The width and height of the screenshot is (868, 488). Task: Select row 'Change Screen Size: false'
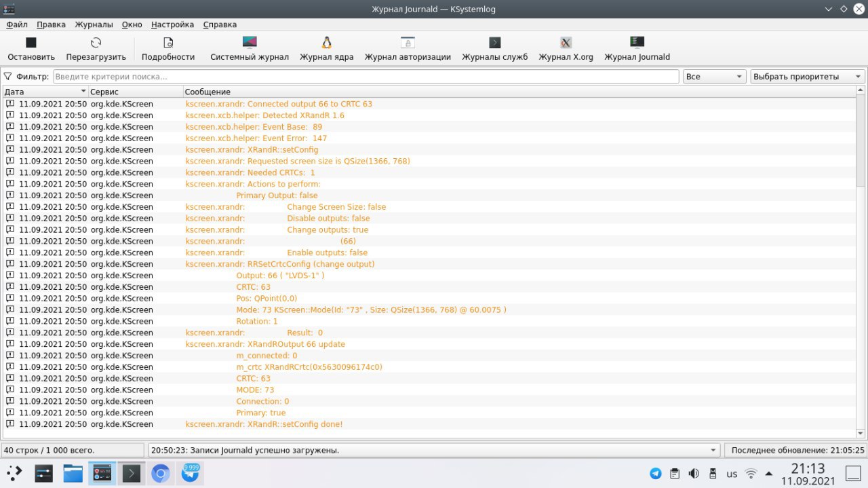click(429, 207)
